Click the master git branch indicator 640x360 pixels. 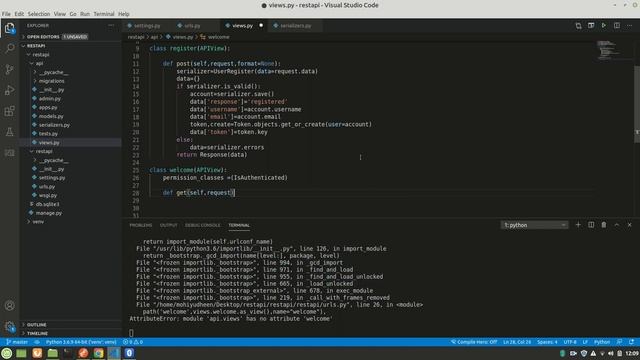click(x=17, y=342)
